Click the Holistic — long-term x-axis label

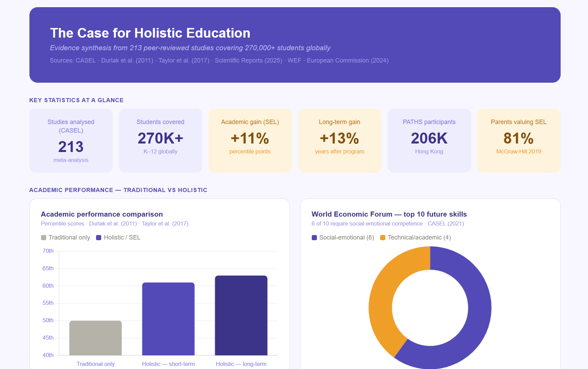(x=241, y=364)
